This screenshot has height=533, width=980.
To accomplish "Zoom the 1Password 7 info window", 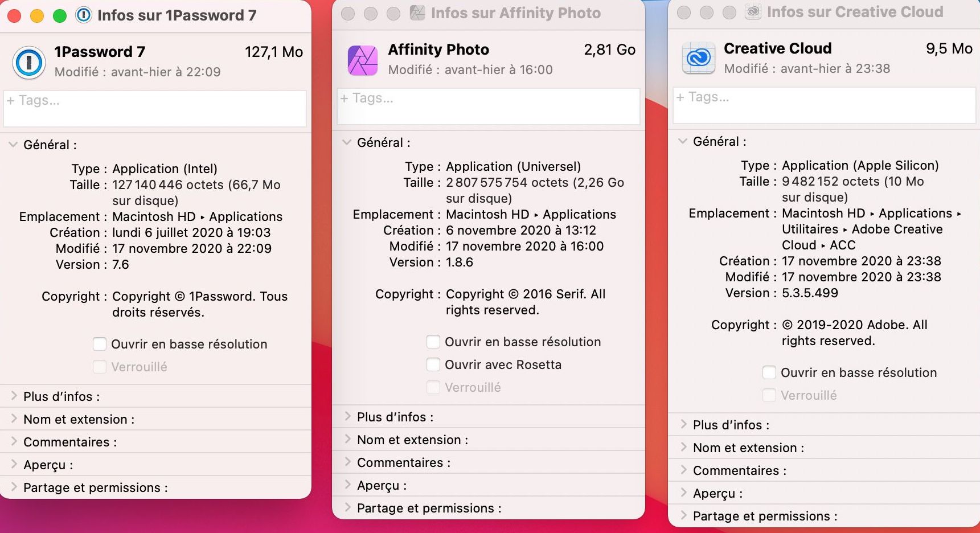I will (60, 16).
